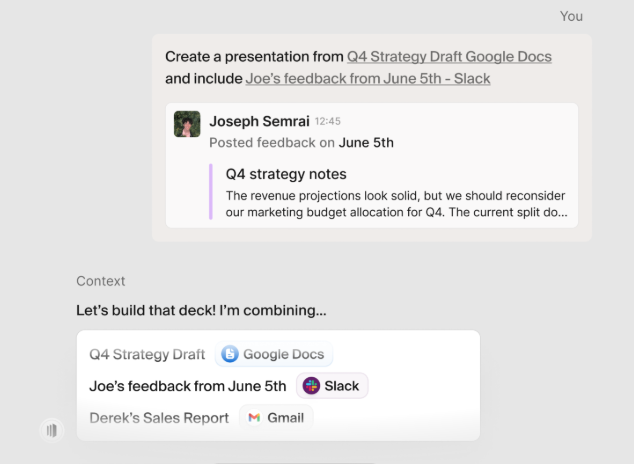Click the Context section label
This screenshot has width=634, height=464.
(101, 281)
